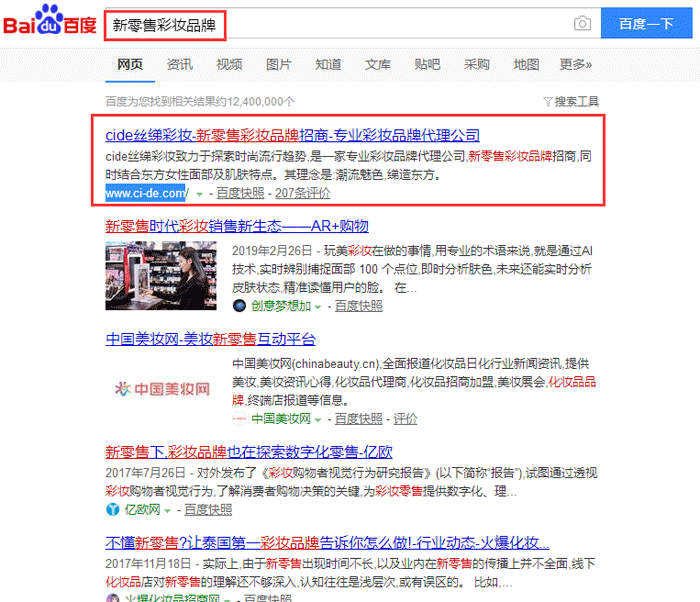Click the 百度一下 search button
This screenshot has height=602, width=700.
coord(646,23)
